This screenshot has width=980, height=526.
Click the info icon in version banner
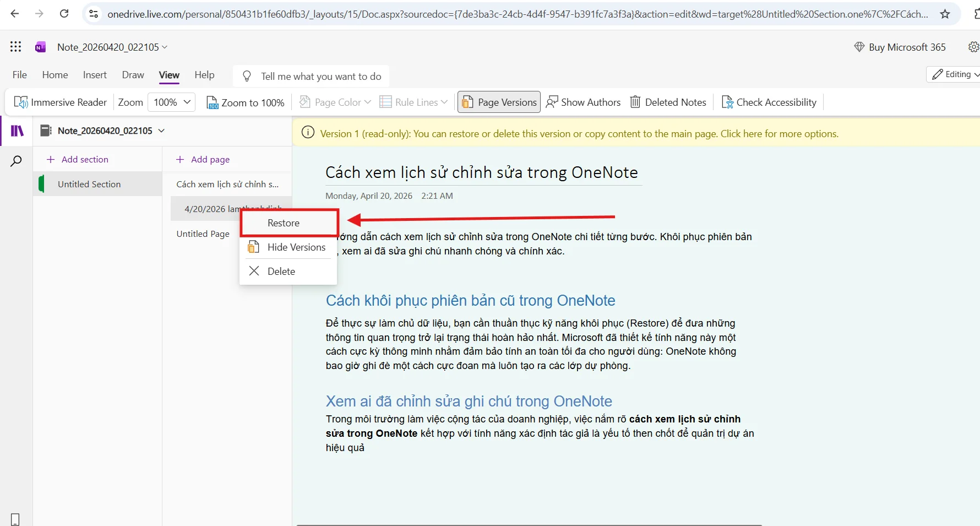[308, 133]
